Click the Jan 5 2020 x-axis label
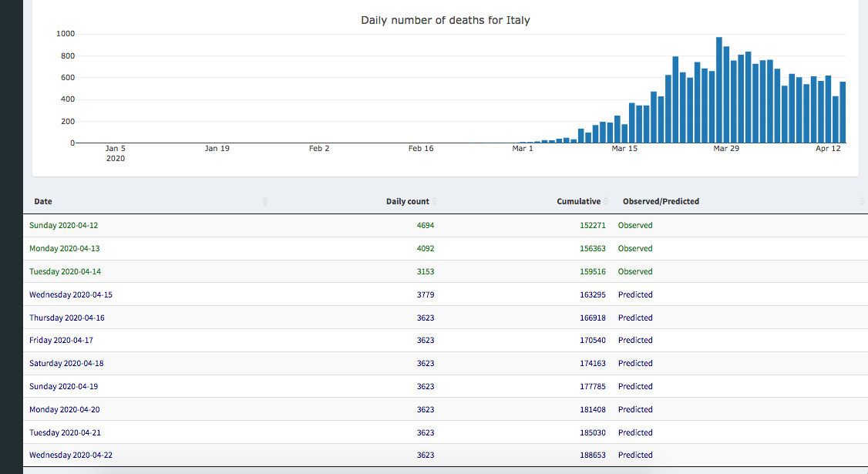Image resolution: width=868 pixels, height=474 pixels. click(116, 153)
